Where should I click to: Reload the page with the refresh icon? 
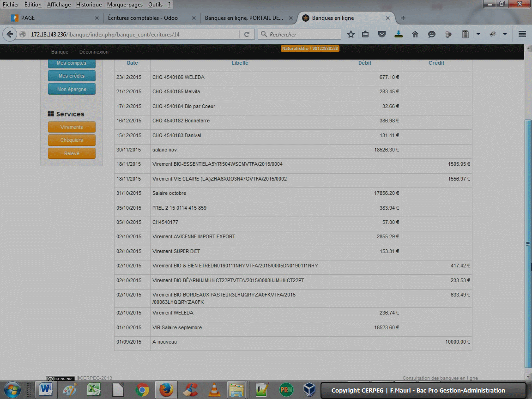coord(247,34)
